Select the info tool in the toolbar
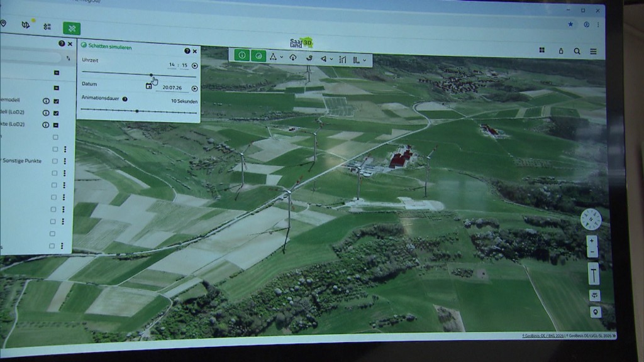 pos(241,55)
